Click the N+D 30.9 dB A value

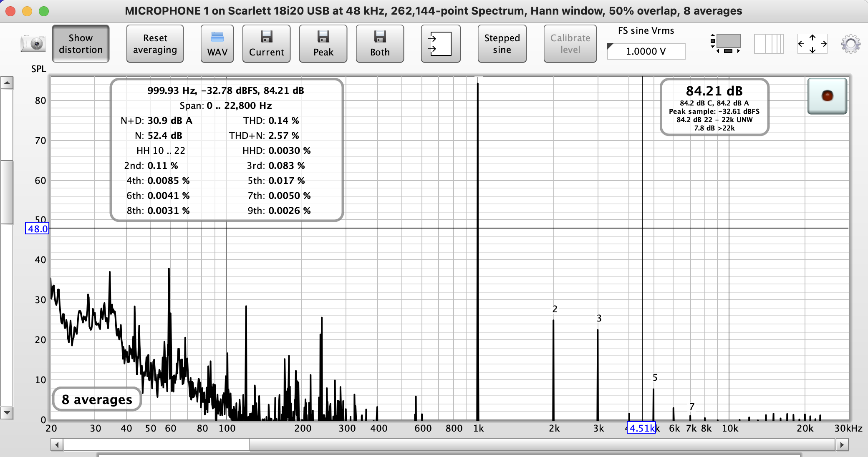pyautogui.click(x=170, y=121)
